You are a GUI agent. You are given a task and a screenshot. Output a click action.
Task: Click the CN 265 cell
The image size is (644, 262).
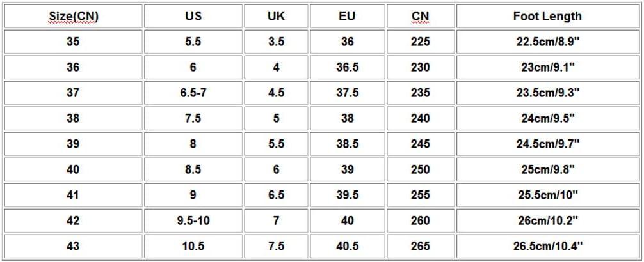coord(420,246)
